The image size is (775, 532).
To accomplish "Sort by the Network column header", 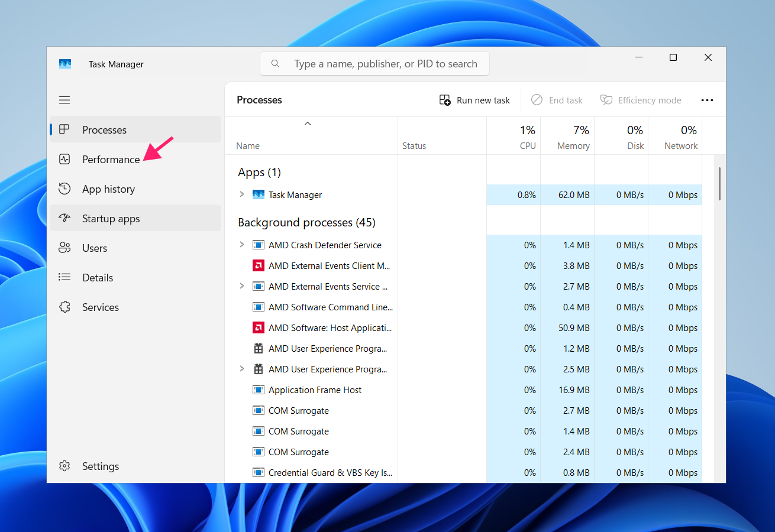I will click(675, 136).
